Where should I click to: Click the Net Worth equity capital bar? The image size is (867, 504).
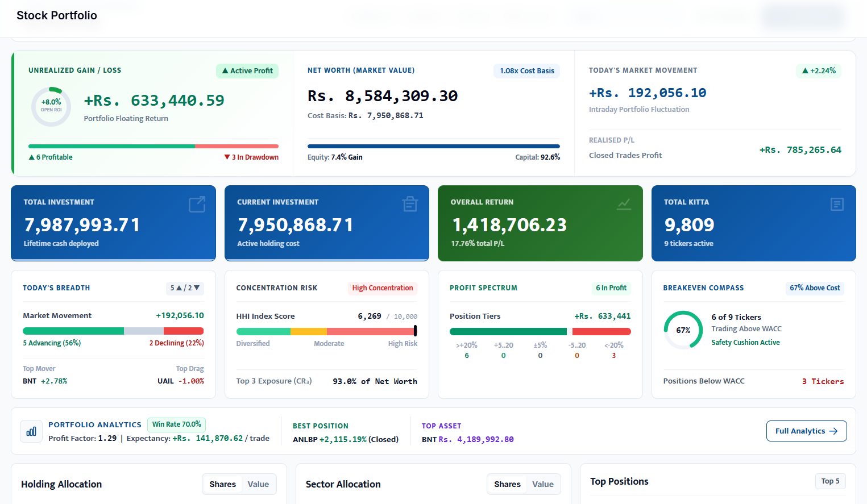click(434, 147)
